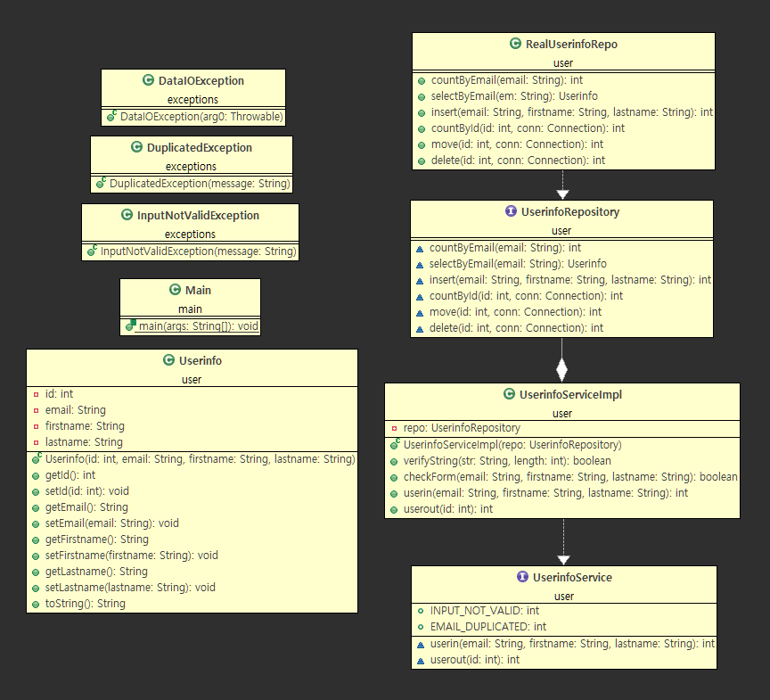Click verifyString(str: String, length: int) method
This screenshot has width=770, height=700.
(507, 461)
